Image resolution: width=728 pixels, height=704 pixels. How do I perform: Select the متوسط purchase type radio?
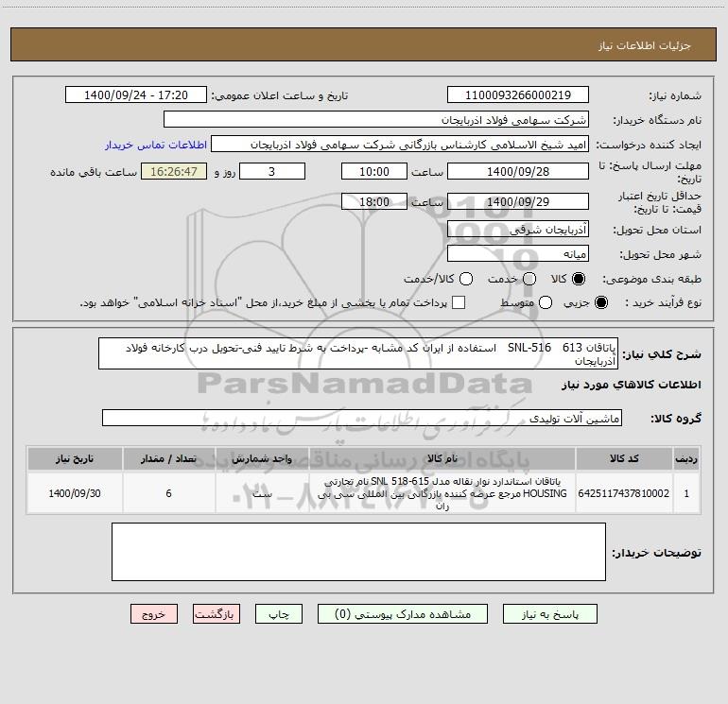click(546, 302)
